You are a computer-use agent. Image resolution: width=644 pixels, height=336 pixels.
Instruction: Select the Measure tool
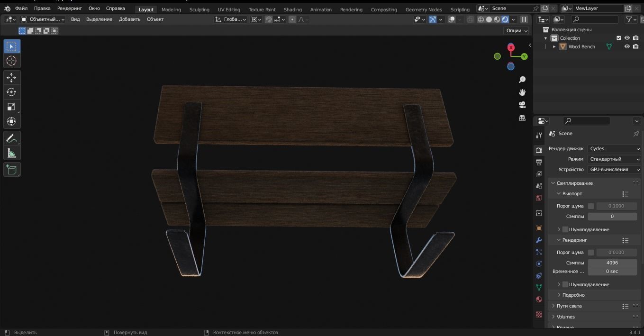(12, 153)
